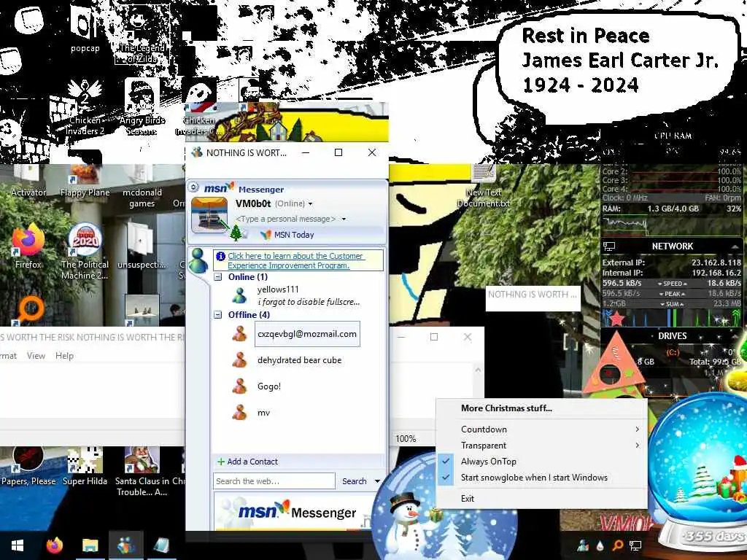The width and height of the screenshot is (747, 560).
Task: Open File Explorer from the taskbar
Action: (x=90, y=545)
